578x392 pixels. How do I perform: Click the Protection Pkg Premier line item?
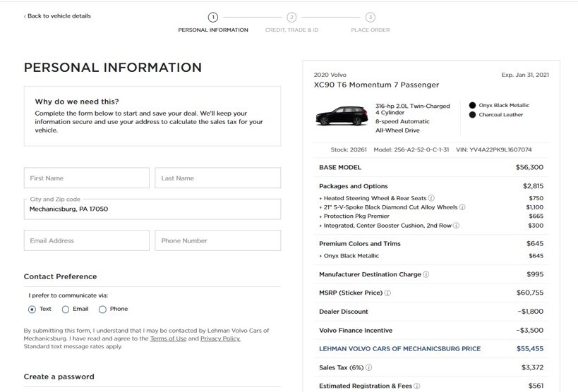(356, 216)
